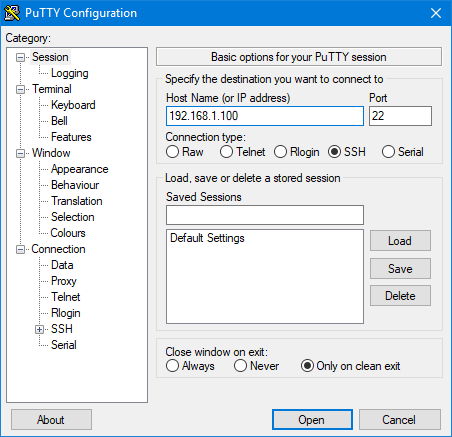
Task: Choose Serial connection type
Action: [388, 152]
